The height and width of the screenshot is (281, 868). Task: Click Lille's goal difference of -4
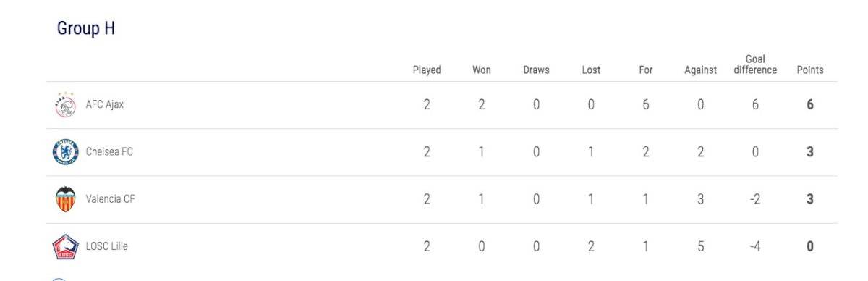(755, 246)
